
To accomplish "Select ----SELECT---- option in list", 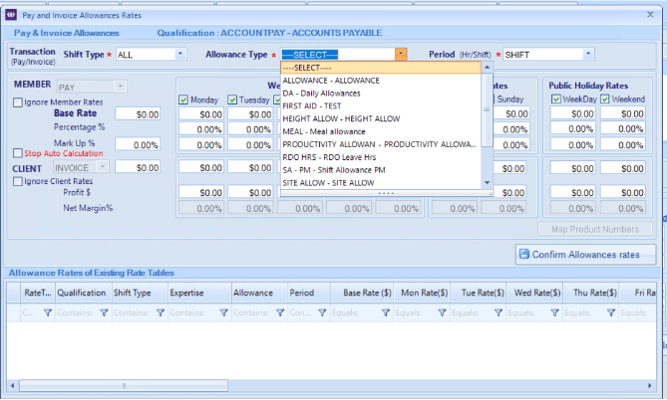I will click(381, 68).
